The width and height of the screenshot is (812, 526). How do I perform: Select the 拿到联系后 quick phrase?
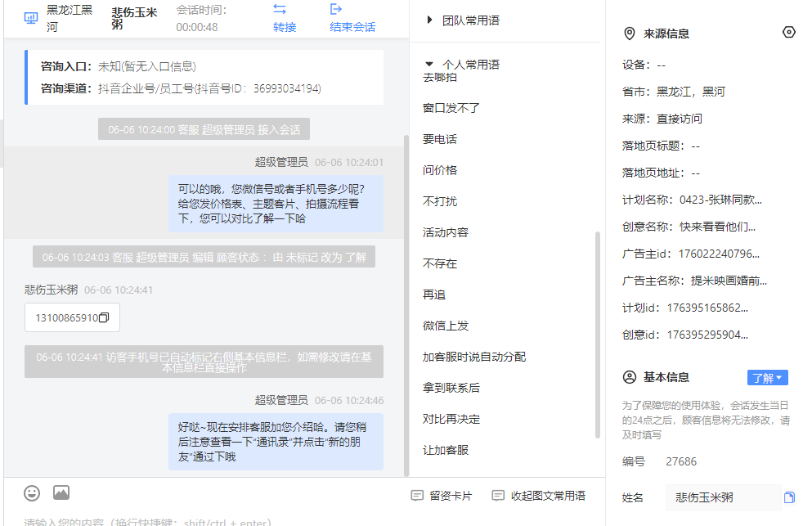(451, 388)
